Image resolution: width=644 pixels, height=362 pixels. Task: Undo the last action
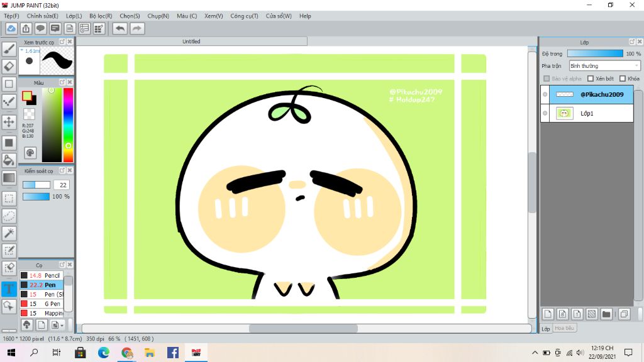[120, 28]
